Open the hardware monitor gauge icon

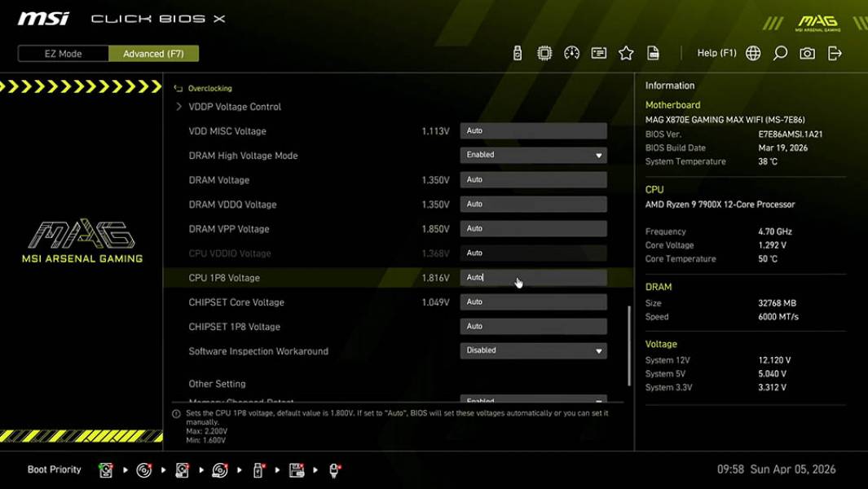[571, 52]
